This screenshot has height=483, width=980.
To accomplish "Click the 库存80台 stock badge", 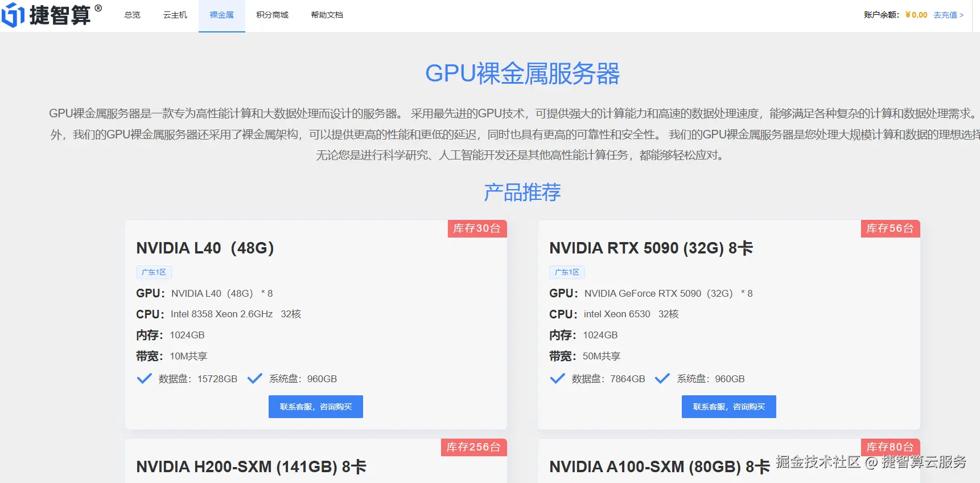I will coord(890,447).
